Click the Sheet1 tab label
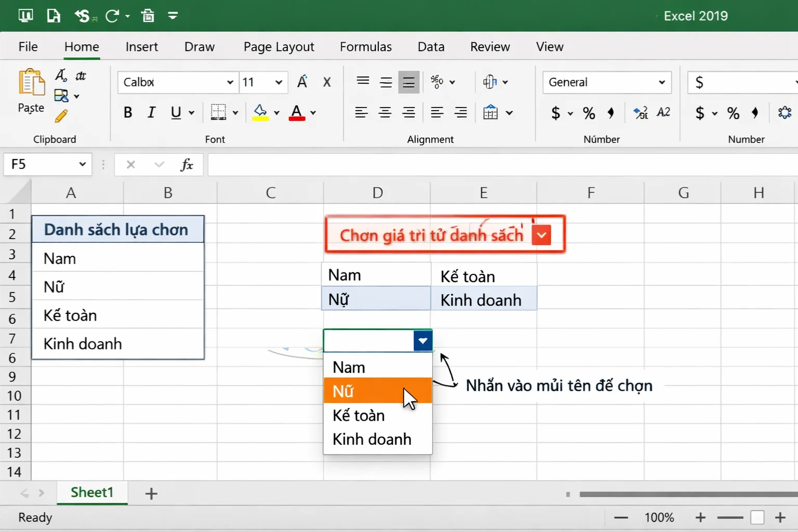This screenshot has height=532, width=798. point(92,493)
